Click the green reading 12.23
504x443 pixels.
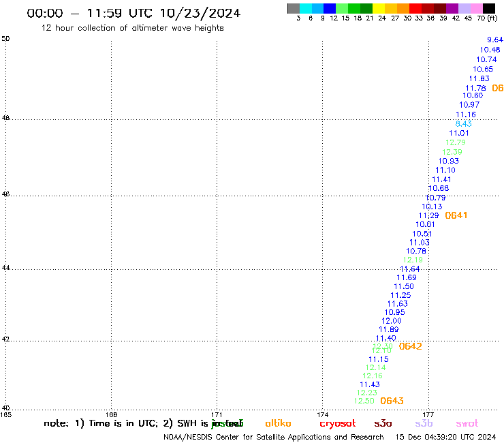coord(366,393)
